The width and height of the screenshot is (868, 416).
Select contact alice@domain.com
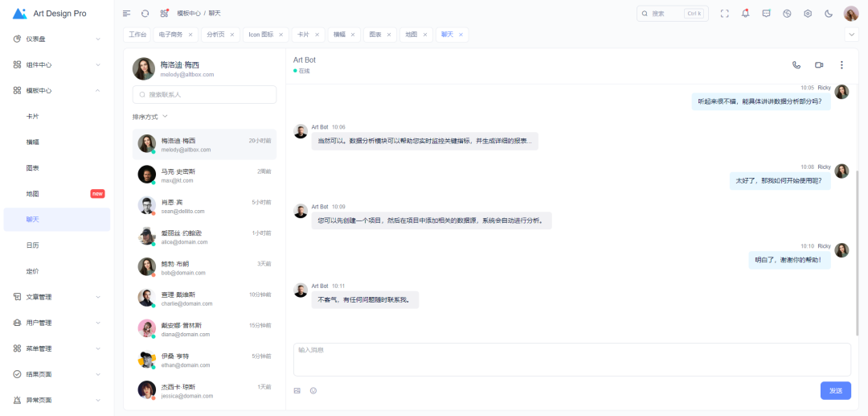click(204, 237)
